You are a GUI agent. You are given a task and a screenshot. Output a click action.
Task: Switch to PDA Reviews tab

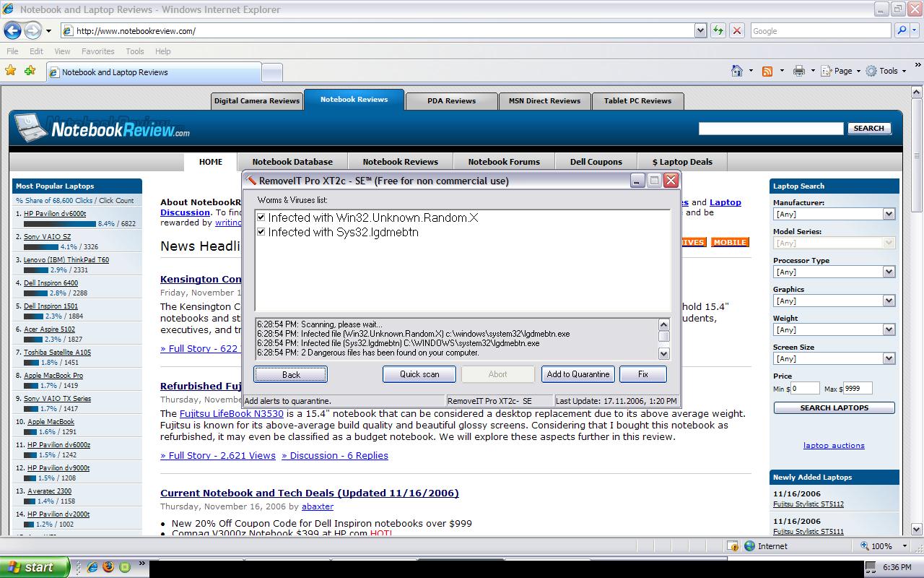click(x=451, y=101)
